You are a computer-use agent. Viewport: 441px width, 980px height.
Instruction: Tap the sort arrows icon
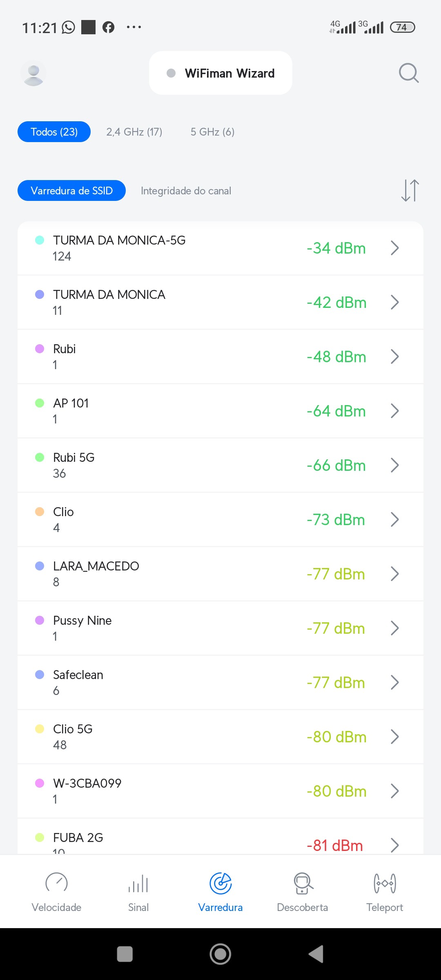[x=410, y=190]
